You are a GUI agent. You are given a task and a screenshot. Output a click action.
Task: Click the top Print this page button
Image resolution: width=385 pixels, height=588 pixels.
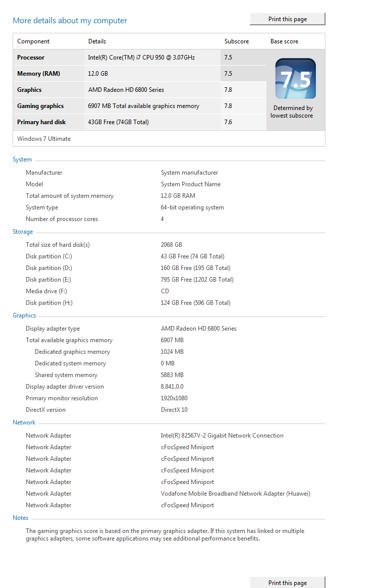click(287, 19)
